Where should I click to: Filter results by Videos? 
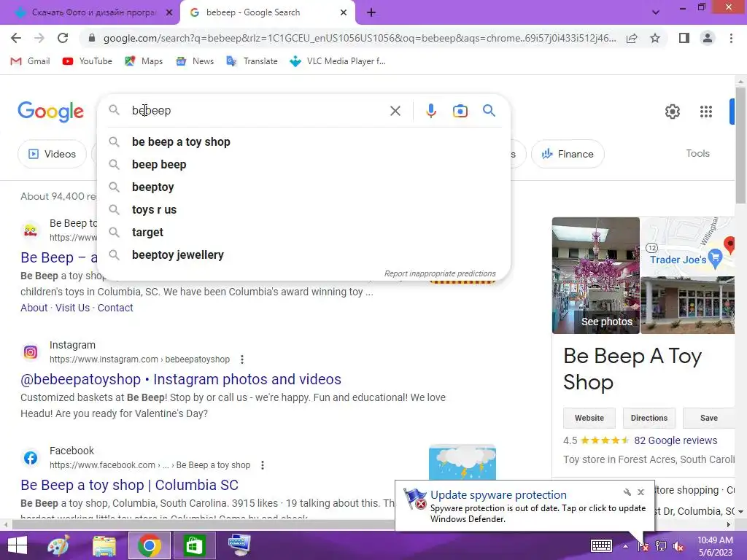(x=52, y=154)
